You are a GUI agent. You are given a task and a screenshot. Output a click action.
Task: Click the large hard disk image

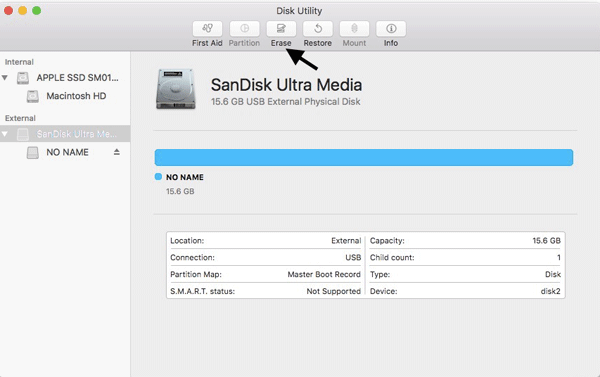tap(176, 89)
